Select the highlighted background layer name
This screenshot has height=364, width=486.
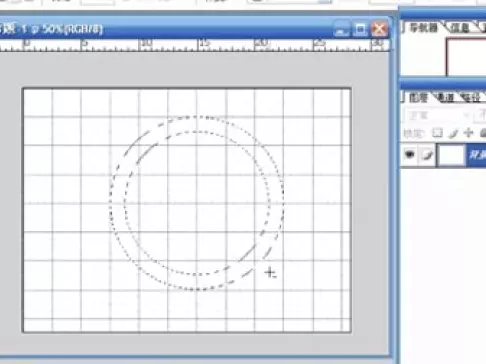pos(477,155)
